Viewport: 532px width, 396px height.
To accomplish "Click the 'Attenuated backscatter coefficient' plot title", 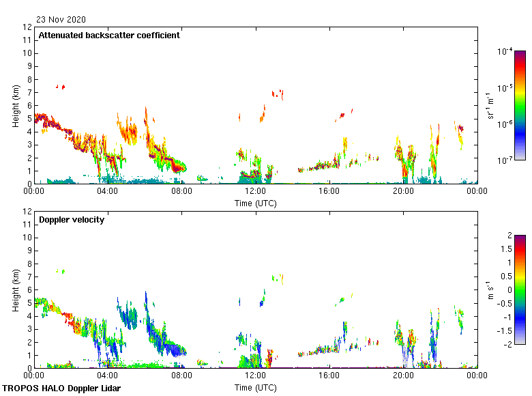I will pyautogui.click(x=109, y=36).
